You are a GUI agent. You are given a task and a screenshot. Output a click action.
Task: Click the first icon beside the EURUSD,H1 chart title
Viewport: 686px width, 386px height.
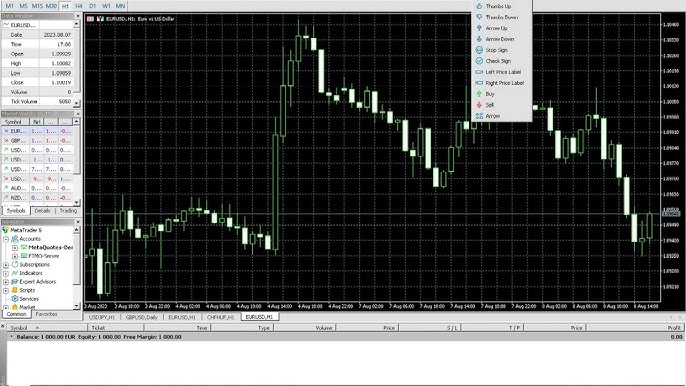(90, 19)
